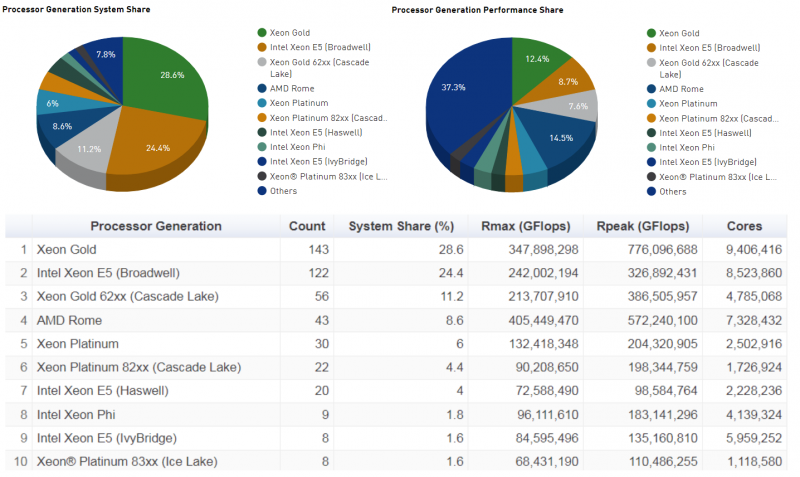Viewport: 800px width, 477px height.
Task: Select Intel Xeon Phi table row name
Action: [76, 414]
